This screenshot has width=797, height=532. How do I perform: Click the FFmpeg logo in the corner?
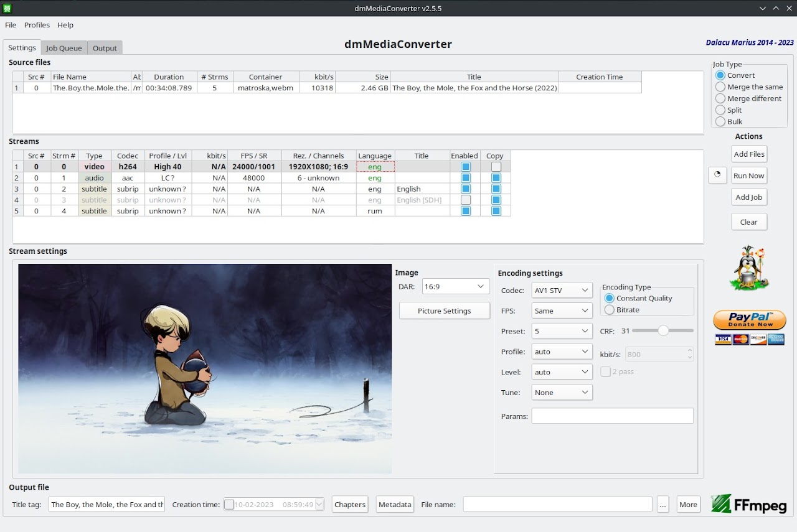pos(748,504)
